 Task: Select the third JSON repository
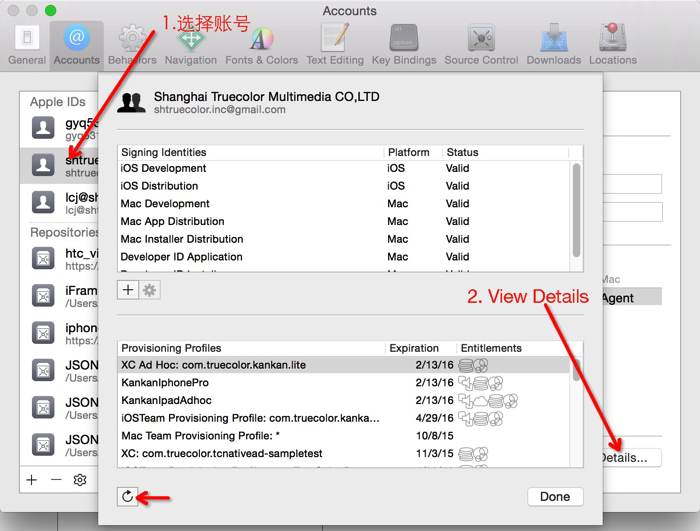59,445
